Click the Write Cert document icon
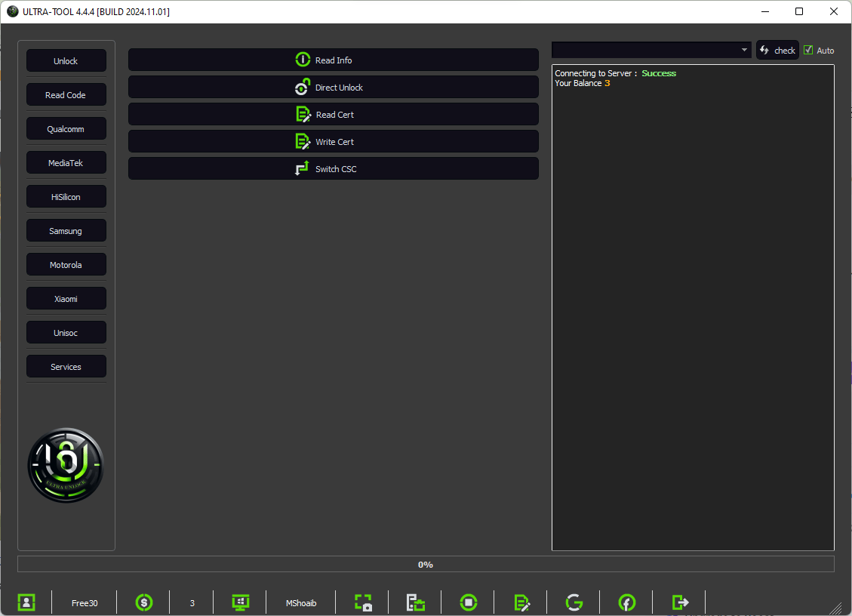The width and height of the screenshot is (852, 616). tap(303, 141)
